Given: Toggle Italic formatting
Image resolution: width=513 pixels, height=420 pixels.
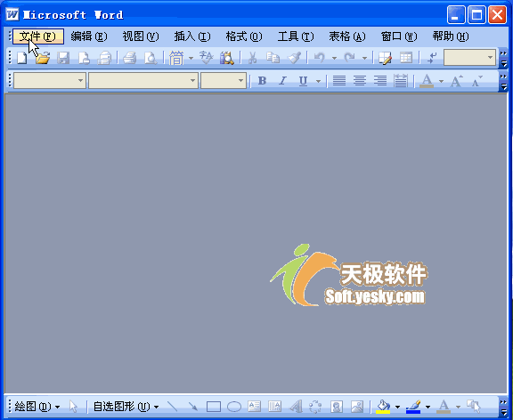Looking at the screenshot, I should (x=282, y=80).
